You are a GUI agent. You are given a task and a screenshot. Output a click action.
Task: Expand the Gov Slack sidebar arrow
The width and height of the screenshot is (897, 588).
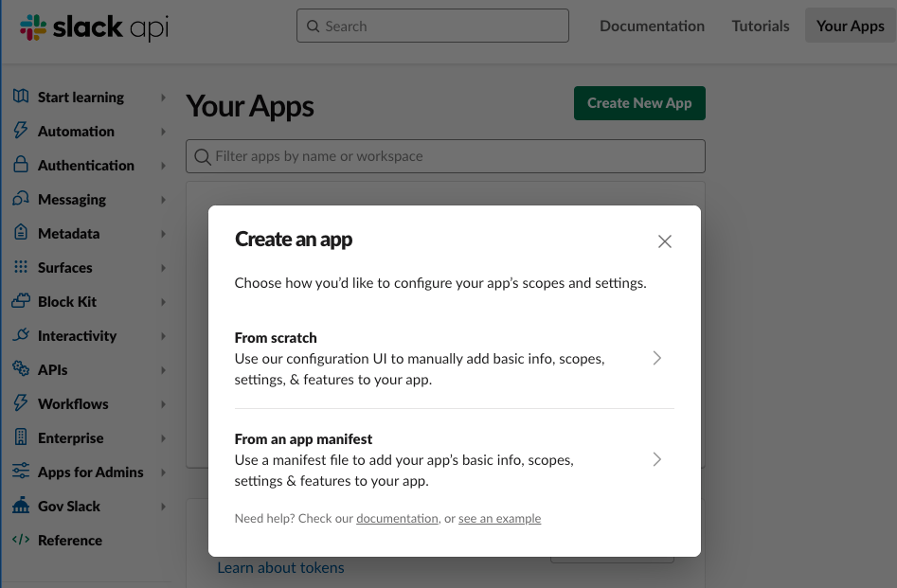(163, 507)
